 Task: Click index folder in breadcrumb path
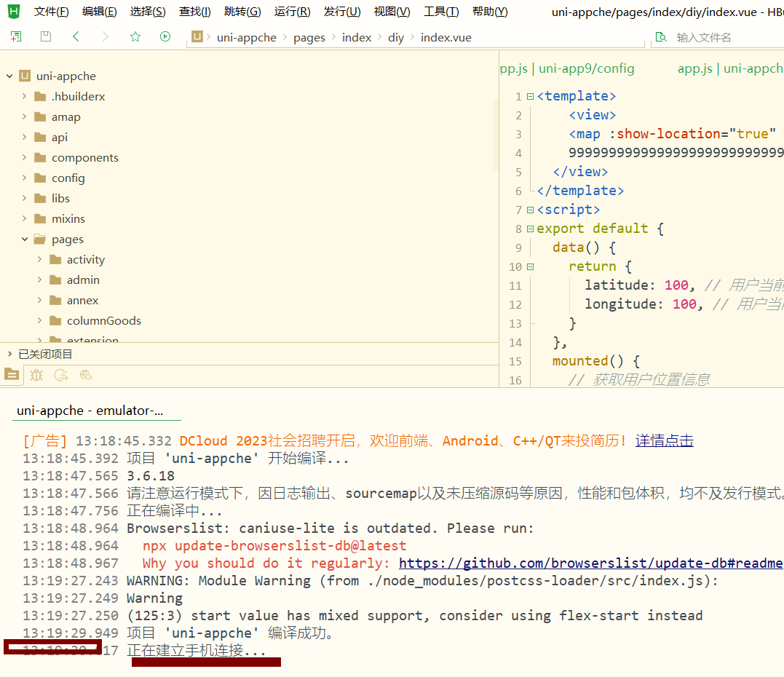tap(357, 38)
